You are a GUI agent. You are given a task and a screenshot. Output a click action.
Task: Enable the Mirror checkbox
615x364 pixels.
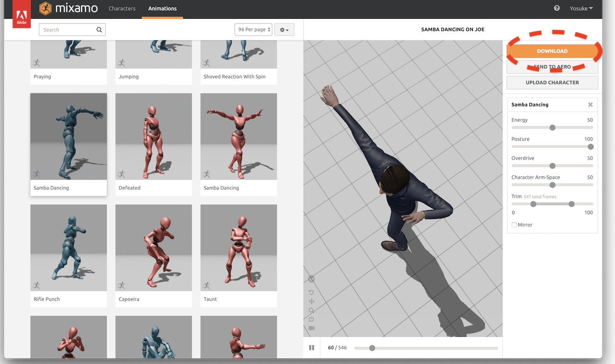point(514,225)
